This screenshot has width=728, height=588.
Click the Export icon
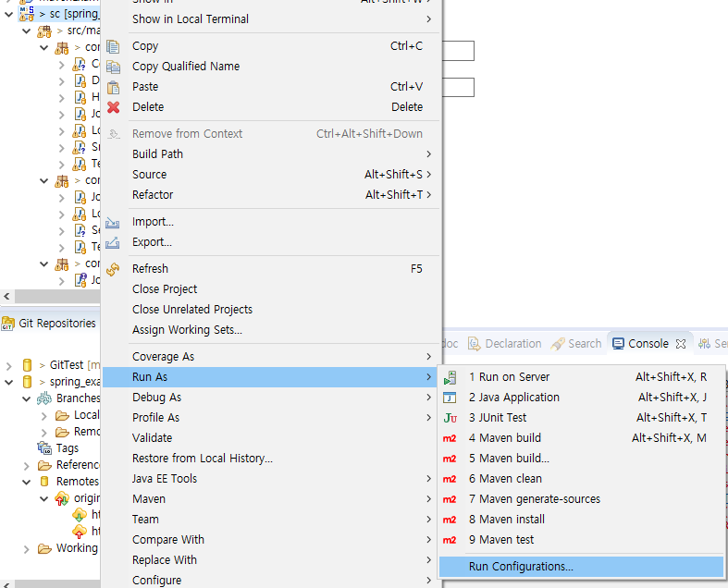coord(112,242)
